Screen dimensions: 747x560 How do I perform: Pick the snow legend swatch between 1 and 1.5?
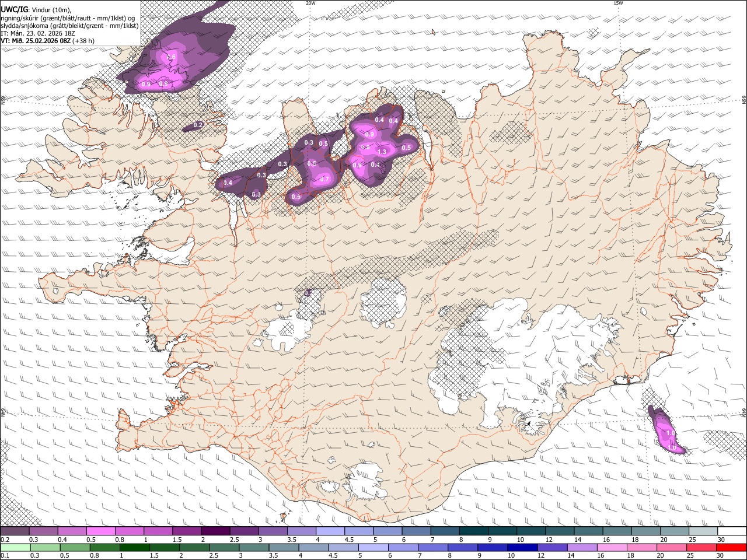click(158, 531)
